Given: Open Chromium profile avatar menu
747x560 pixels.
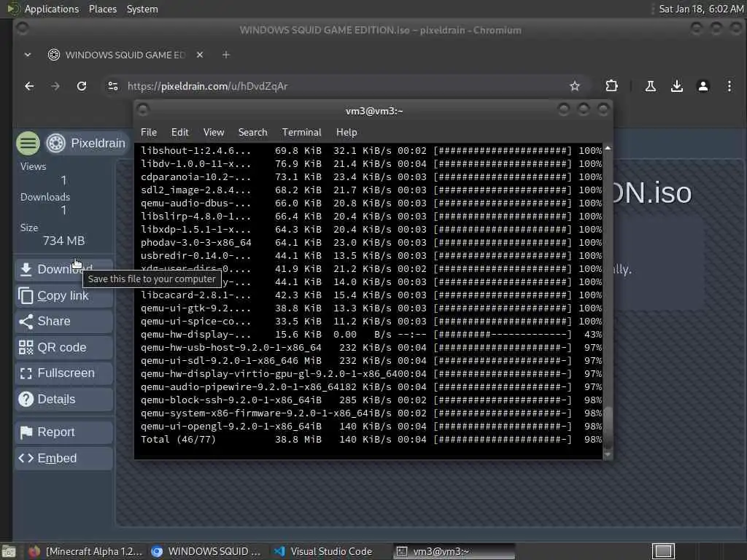Looking at the screenshot, I should (703, 86).
